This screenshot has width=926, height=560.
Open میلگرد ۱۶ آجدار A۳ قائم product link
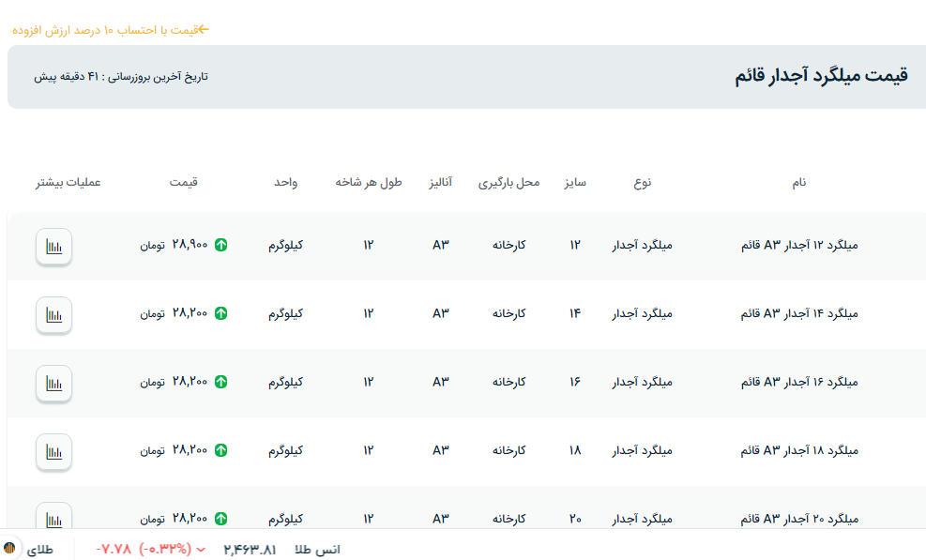[x=799, y=382]
